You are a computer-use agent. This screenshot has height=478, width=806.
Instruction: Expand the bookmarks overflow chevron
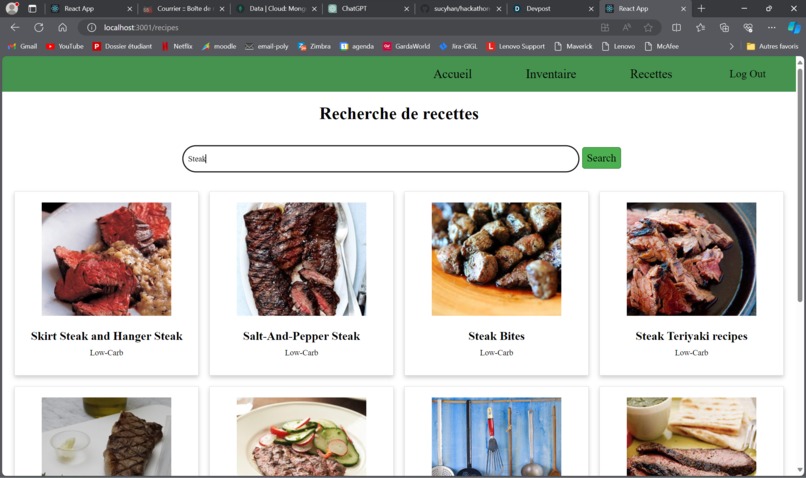coord(731,46)
